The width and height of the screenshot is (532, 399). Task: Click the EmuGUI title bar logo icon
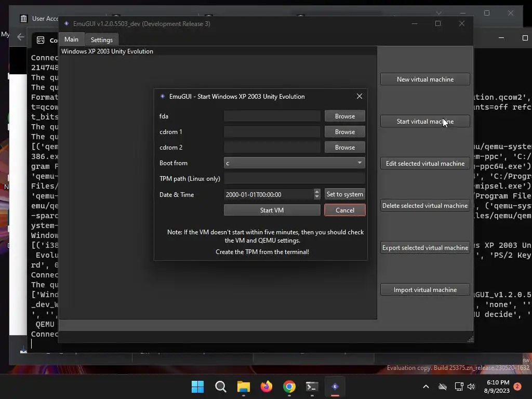click(x=66, y=23)
